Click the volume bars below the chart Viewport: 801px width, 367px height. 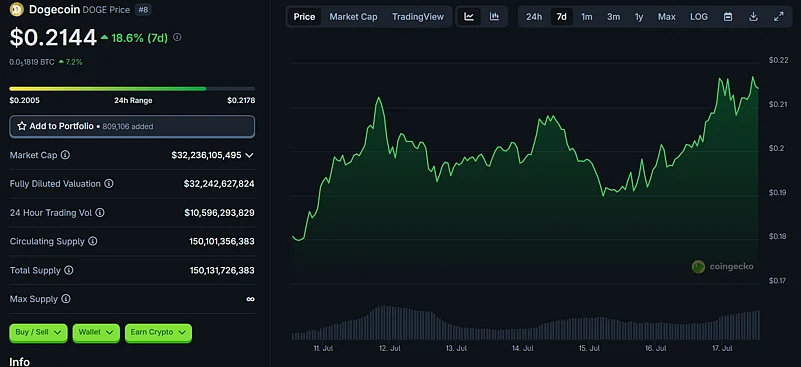point(526,323)
